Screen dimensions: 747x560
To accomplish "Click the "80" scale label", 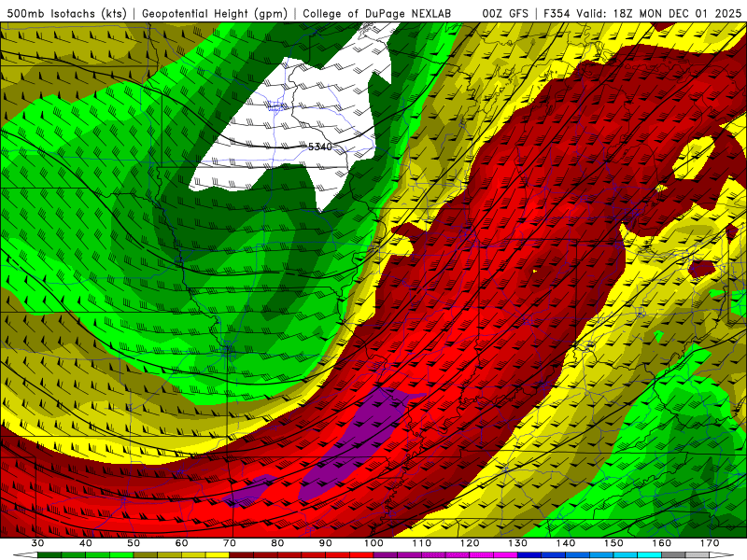I will [x=277, y=543].
